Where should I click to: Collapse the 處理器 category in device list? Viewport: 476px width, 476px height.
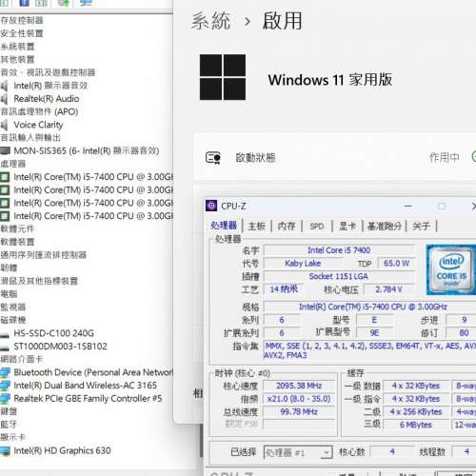[13, 164]
